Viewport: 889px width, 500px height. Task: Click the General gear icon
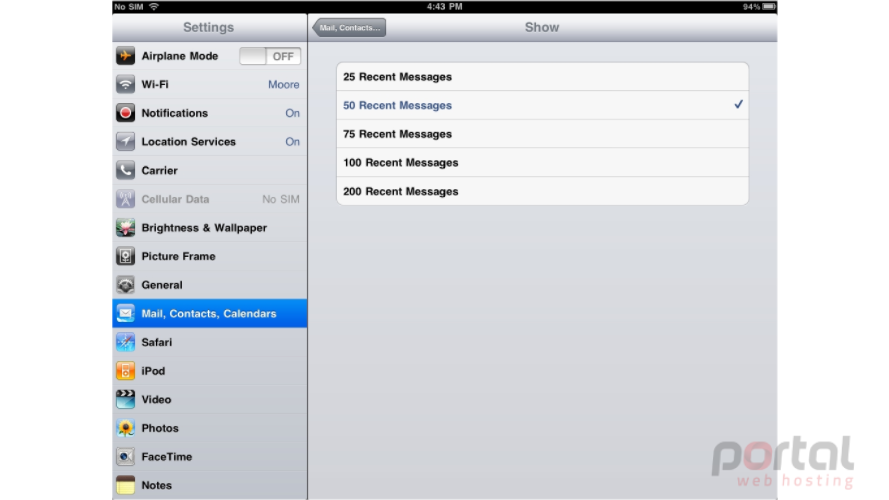coord(125,285)
